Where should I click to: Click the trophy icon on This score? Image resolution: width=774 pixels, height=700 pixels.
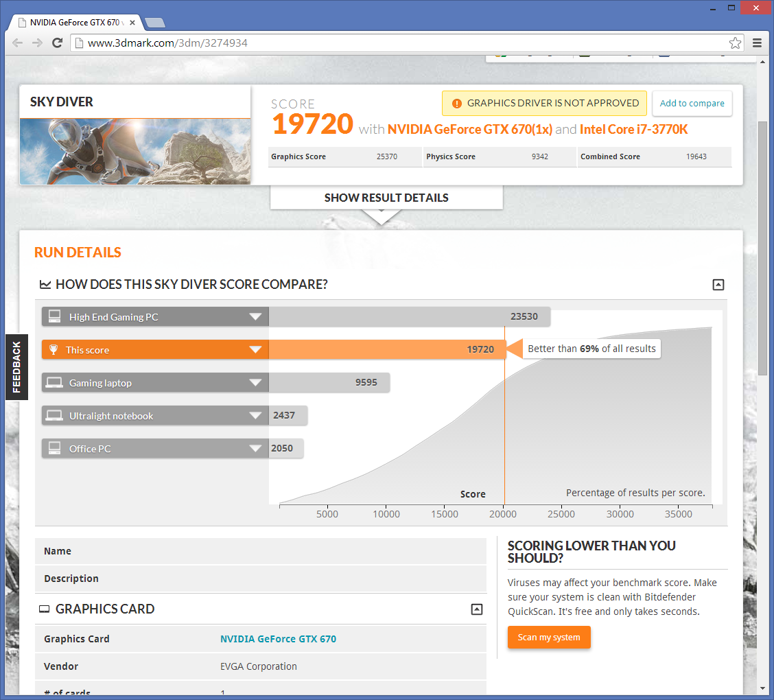point(54,349)
